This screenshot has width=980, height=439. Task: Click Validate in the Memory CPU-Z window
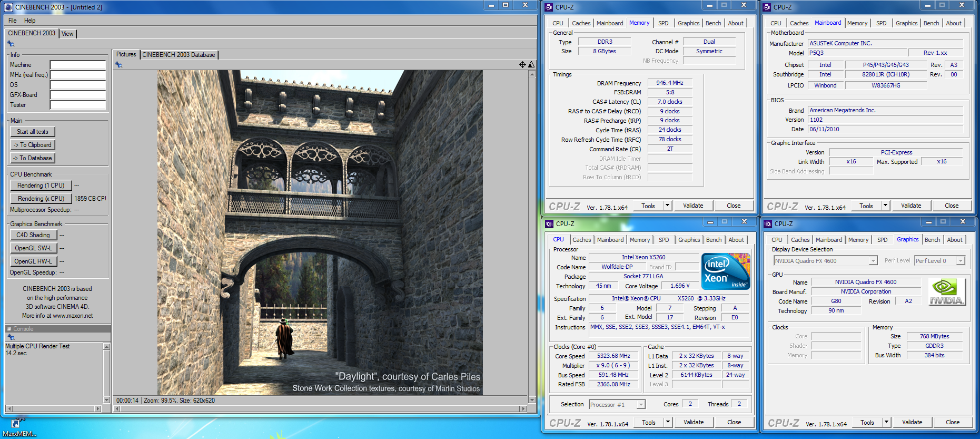[693, 206]
